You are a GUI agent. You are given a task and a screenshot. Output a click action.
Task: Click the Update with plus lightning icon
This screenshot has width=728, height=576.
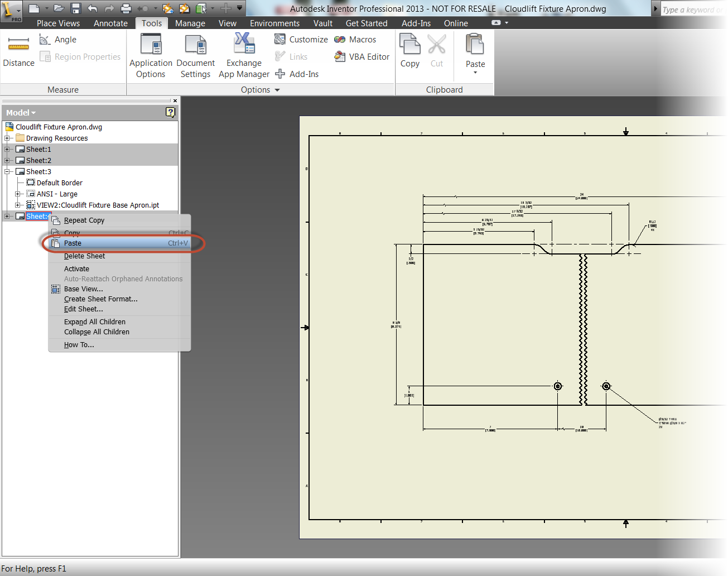tap(167, 8)
